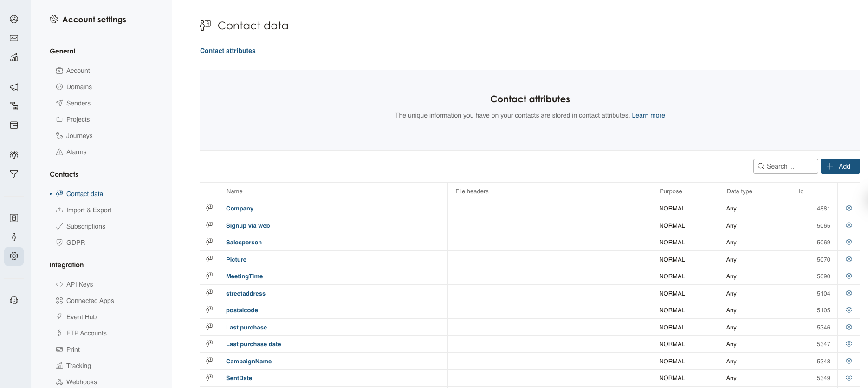Click gear icon on the Picture row
This screenshot has width=868, height=388.
(849, 259)
